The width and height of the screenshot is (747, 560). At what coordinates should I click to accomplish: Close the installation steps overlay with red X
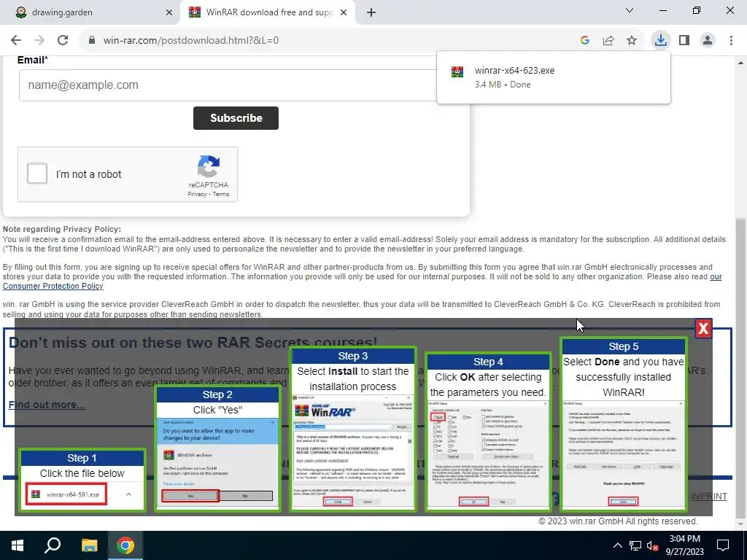[703, 329]
